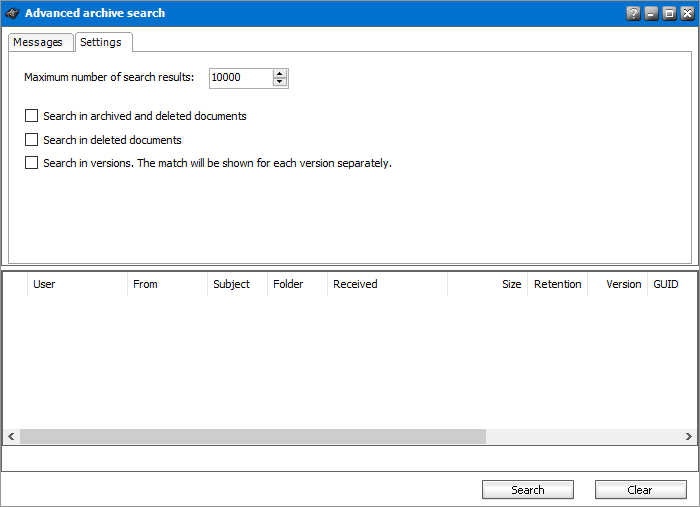This screenshot has width=700, height=507.
Task: Select the Settings tab
Action: tap(101, 42)
